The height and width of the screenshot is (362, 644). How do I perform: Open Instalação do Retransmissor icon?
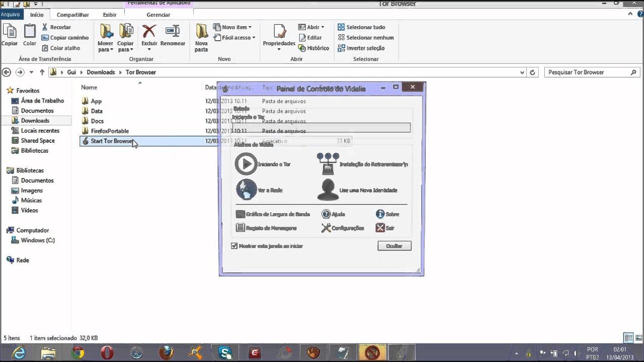328,164
